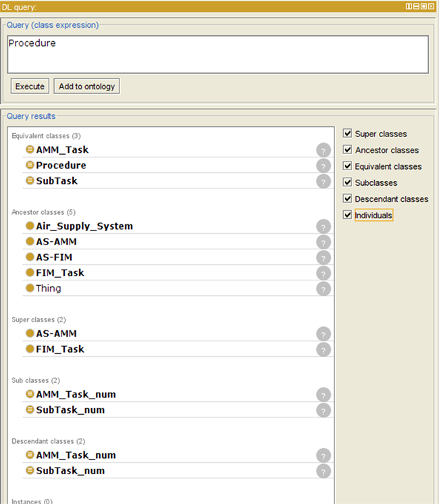Screen dimensions: 439x504
Task: Click the question mark next to Thing
Action: pyautogui.click(x=324, y=288)
